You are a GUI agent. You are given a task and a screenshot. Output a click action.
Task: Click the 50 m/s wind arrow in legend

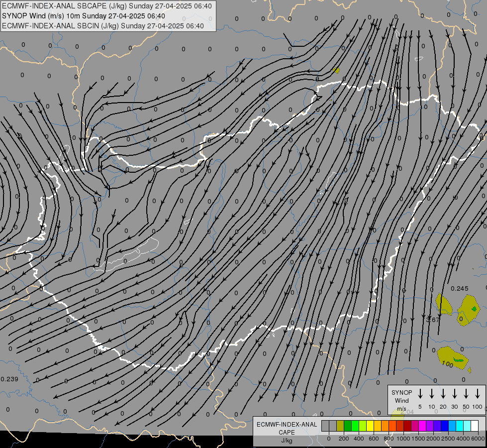click(x=466, y=394)
